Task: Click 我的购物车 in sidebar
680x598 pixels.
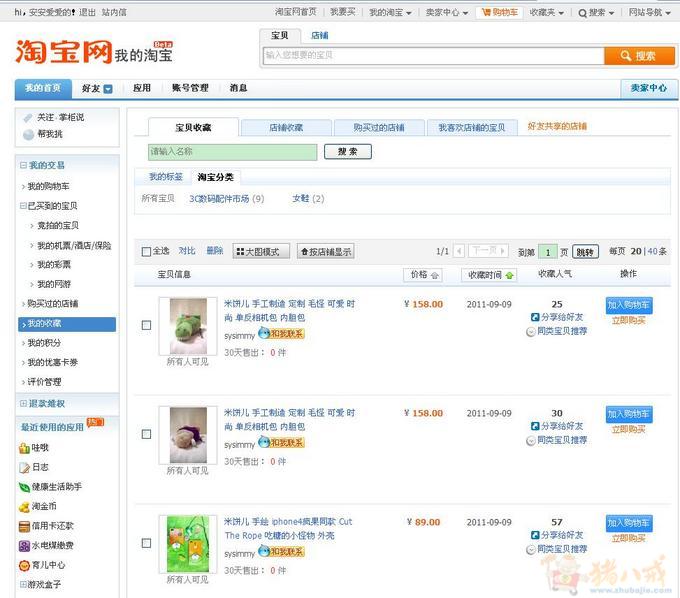Action: (x=48, y=186)
